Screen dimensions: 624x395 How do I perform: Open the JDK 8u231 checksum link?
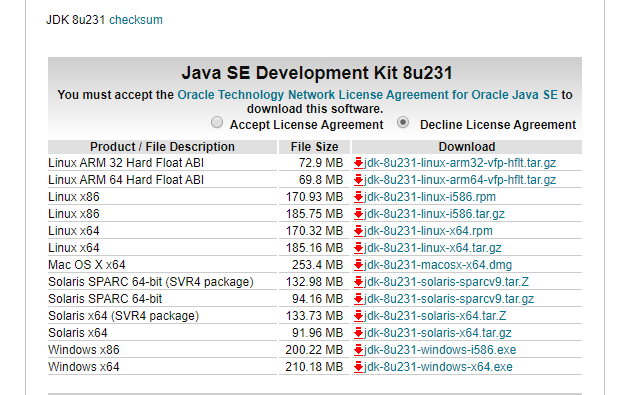click(136, 20)
